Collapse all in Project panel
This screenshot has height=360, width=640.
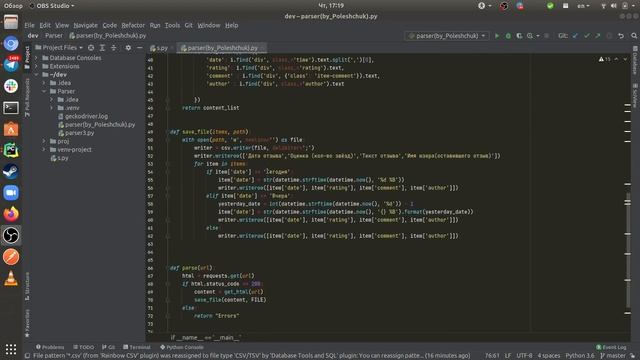pos(114,48)
